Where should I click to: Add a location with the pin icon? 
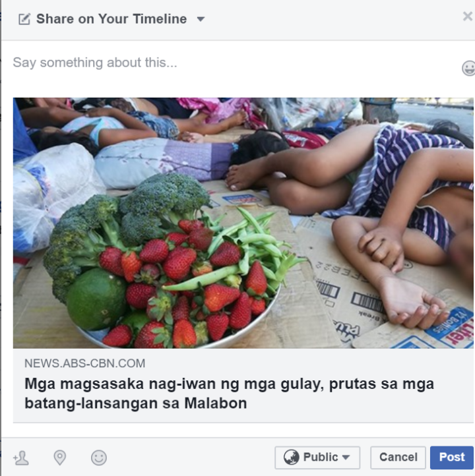[x=60, y=458]
